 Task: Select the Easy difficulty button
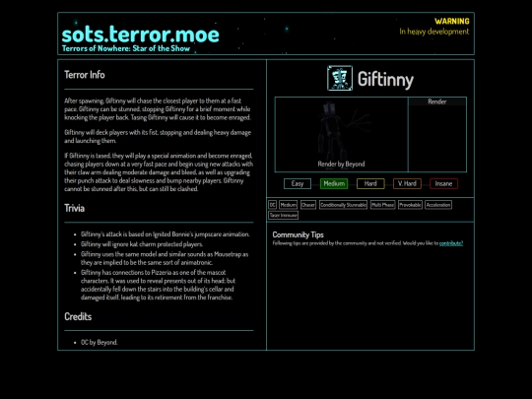pyautogui.click(x=298, y=183)
